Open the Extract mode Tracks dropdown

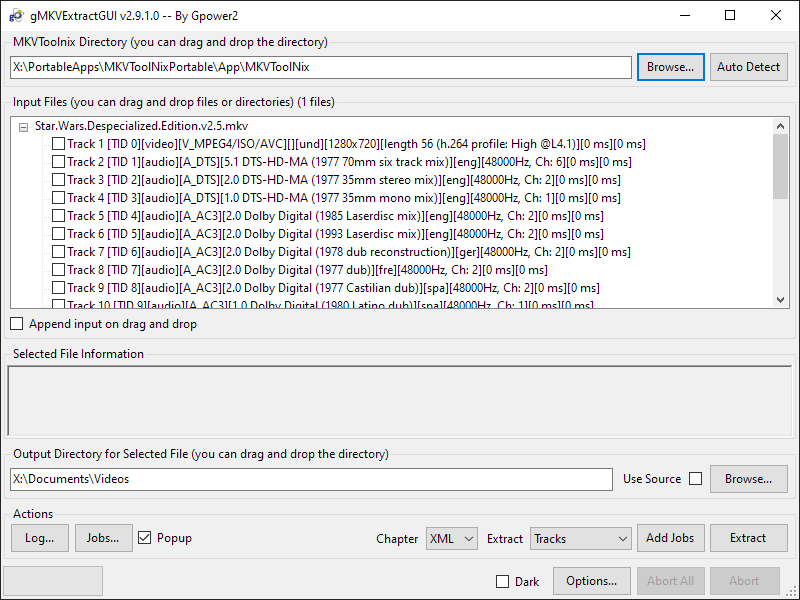tap(580, 538)
